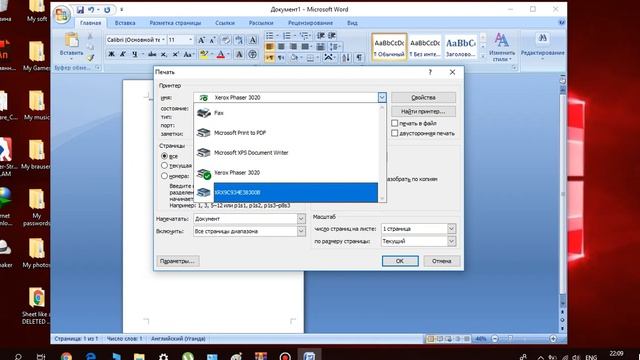The height and width of the screenshot is (360, 640).
Task: Click the Paste (Вставить) icon in ribbon
Action: 71,41
